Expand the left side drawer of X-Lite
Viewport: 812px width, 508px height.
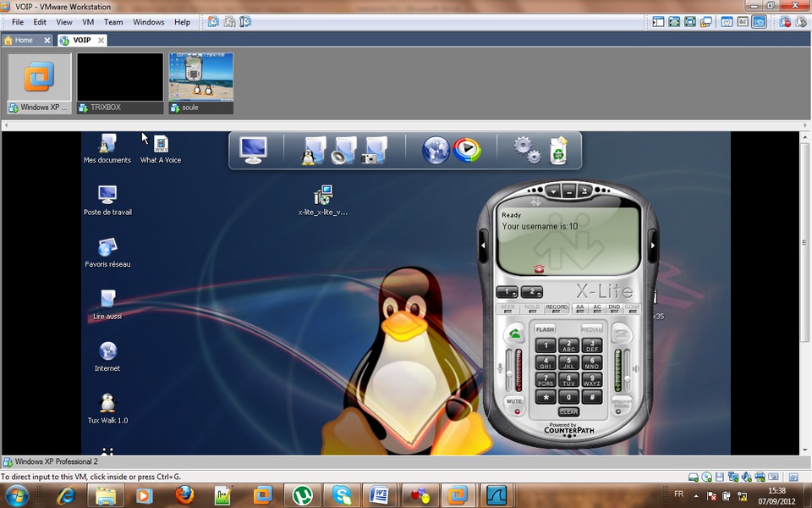(484, 246)
